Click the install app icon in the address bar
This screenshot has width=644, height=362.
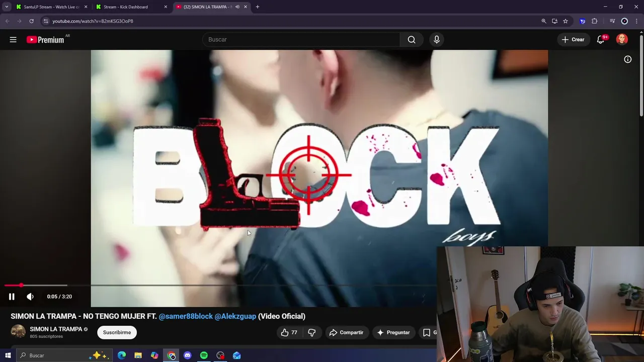tap(554, 21)
